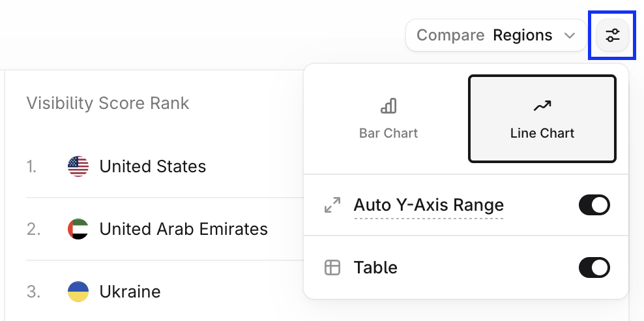
Task: Select the Line Chart trend icon
Action: (x=542, y=106)
